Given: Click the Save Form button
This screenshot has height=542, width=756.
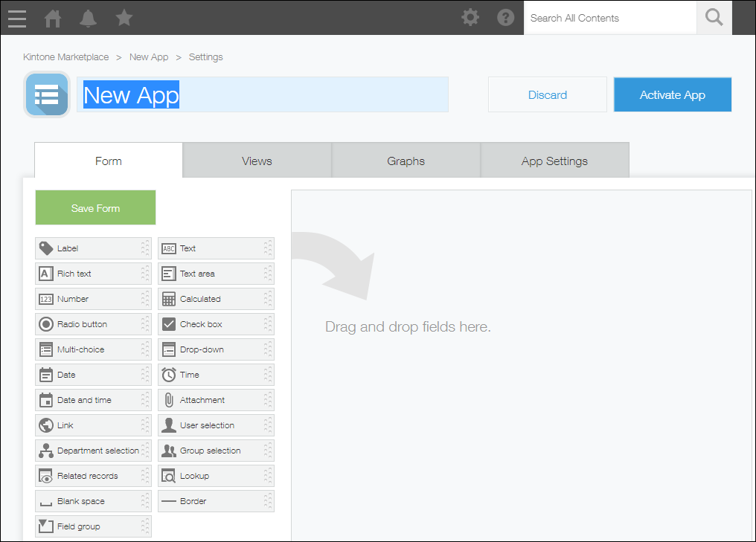Looking at the screenshot, I should (94, 207).
